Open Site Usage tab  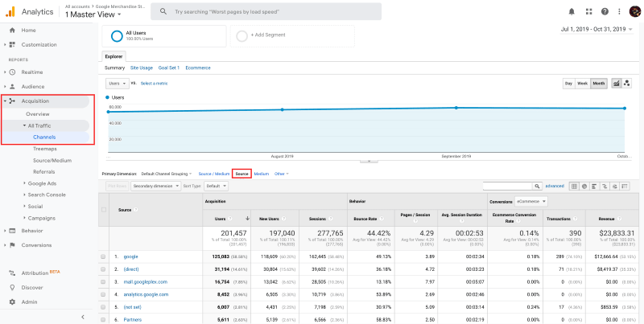(x=142, y=68)
